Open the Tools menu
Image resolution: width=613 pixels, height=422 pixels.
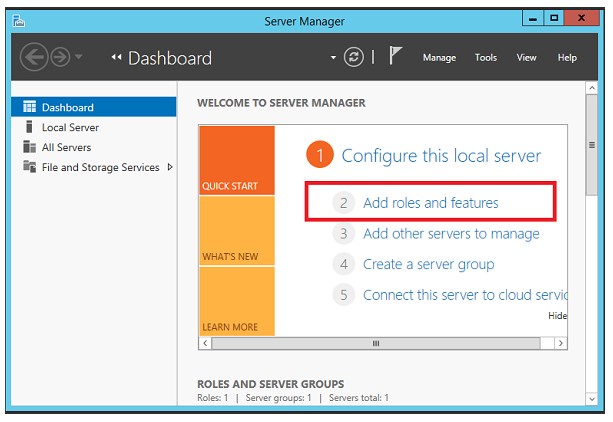(486, 58)
